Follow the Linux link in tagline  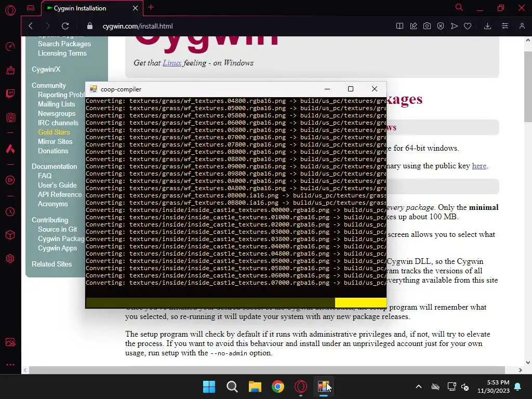[172, 63]
